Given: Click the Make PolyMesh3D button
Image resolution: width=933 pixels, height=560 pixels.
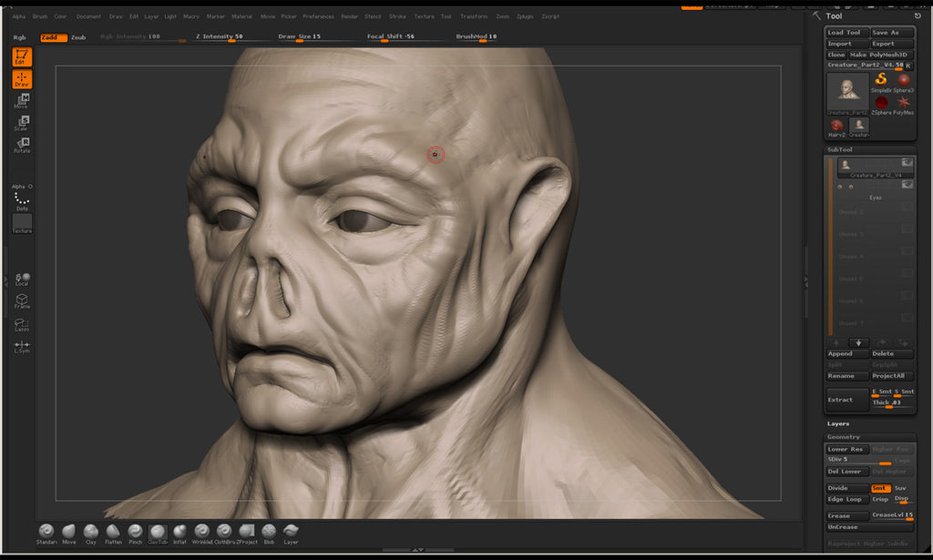Looking at the screenshot, I should (879, 55).
